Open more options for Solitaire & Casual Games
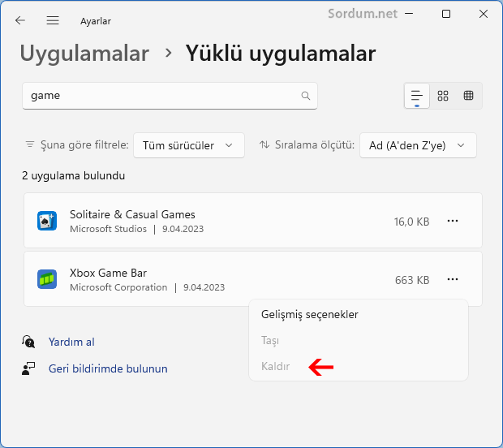Image resolution: width=503 pixels, height=448 pixels. [453, 221]
